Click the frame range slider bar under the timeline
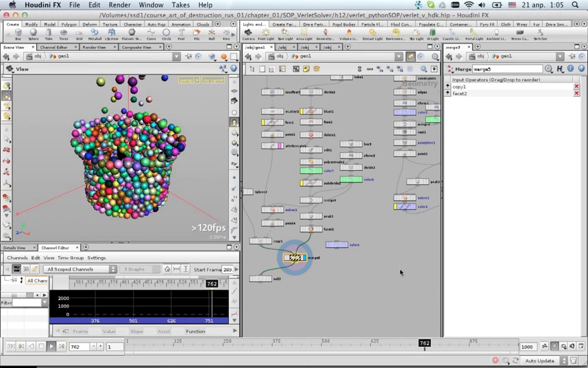 pyautogui.click(x=321, y=353)
